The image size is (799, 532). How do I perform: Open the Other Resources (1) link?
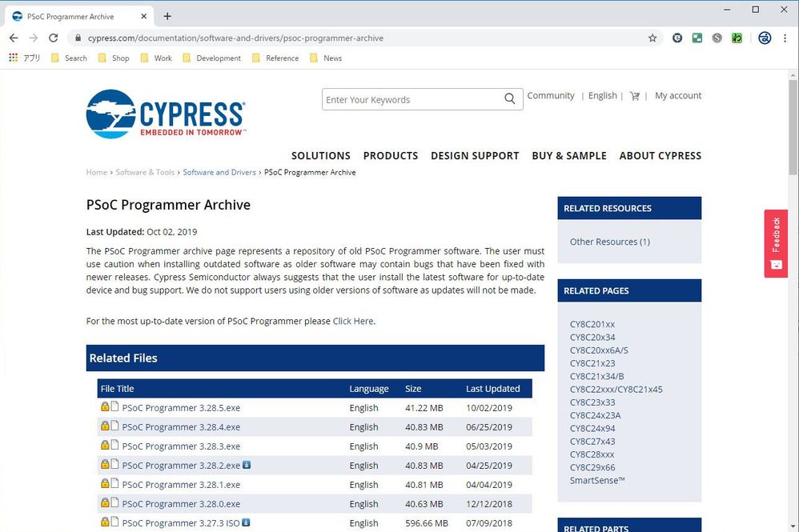pyautogui.click(x=610, y=242)
